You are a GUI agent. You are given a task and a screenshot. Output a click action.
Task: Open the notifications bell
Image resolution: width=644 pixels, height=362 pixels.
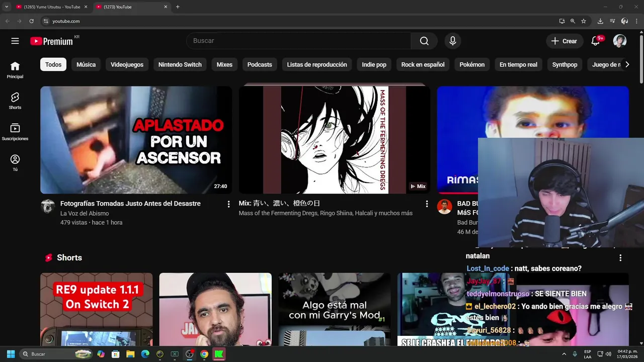(596, 41)
